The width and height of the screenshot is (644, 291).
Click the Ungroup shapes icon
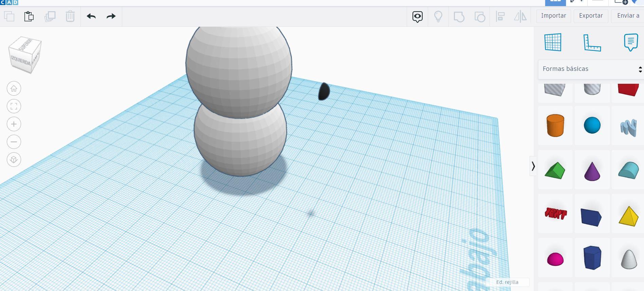(480, 17)
